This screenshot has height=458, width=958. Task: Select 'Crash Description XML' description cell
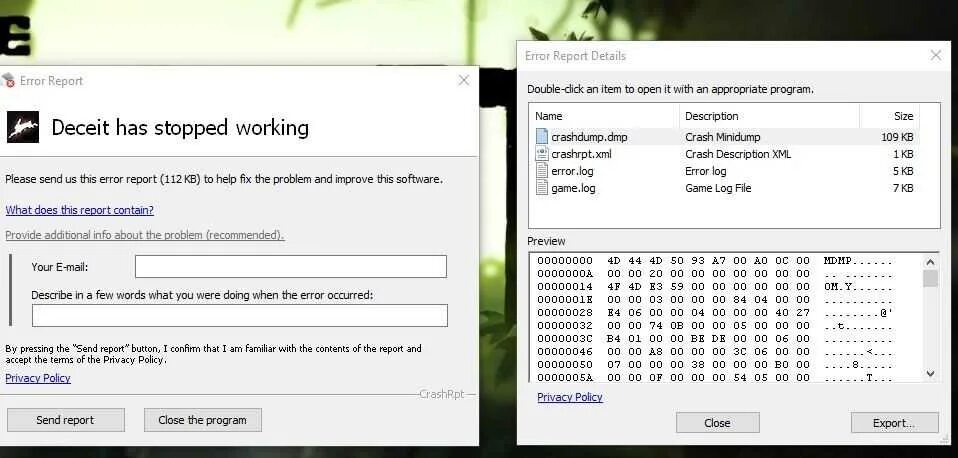point(738,154)
